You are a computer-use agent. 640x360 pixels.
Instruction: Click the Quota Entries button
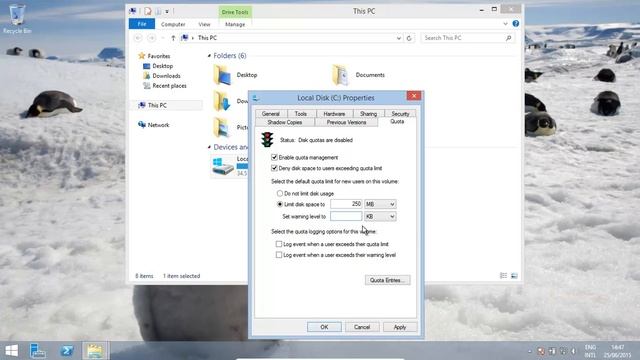click(387, 280)
